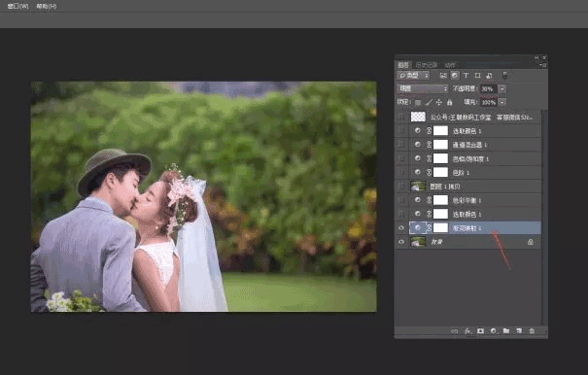Click lock image pixels brush icon

click(x=429, y=102)
